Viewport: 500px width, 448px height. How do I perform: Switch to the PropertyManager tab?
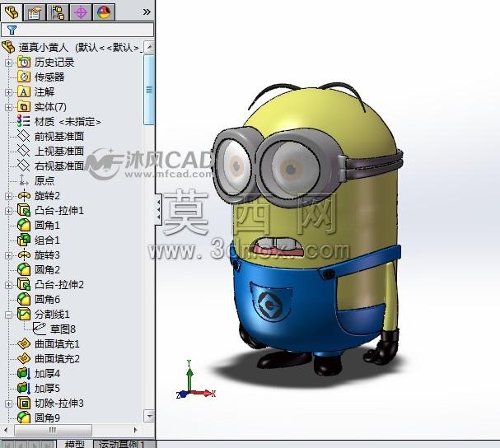34,12
